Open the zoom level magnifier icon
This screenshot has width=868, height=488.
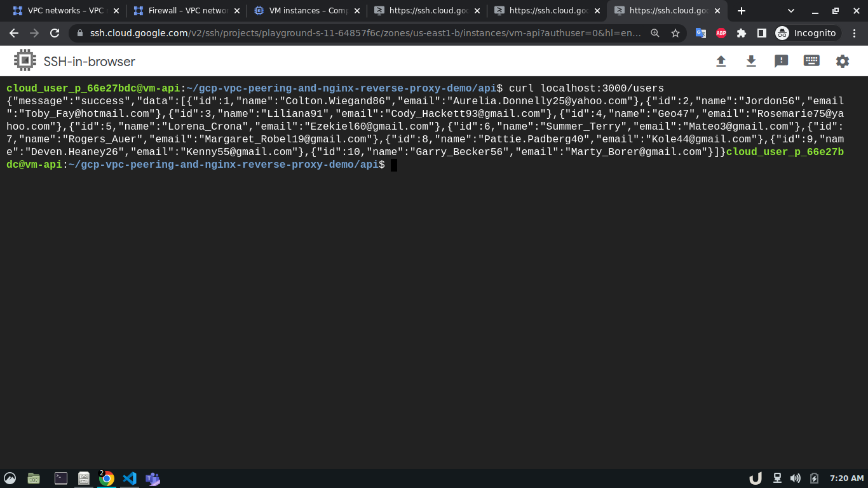click(655, 33)
